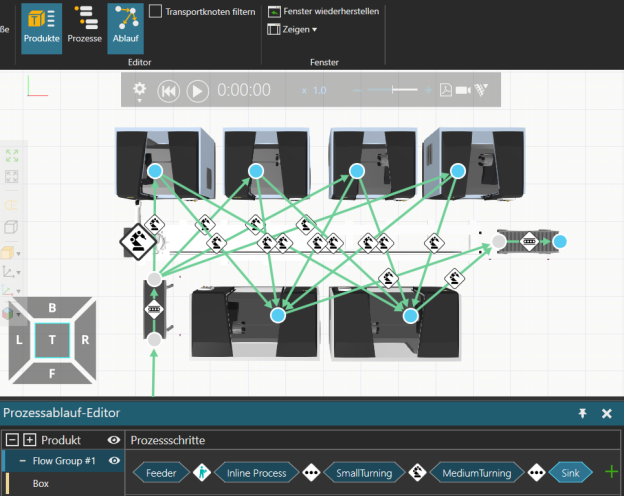Select blue node of first top machine

[155, 171]
